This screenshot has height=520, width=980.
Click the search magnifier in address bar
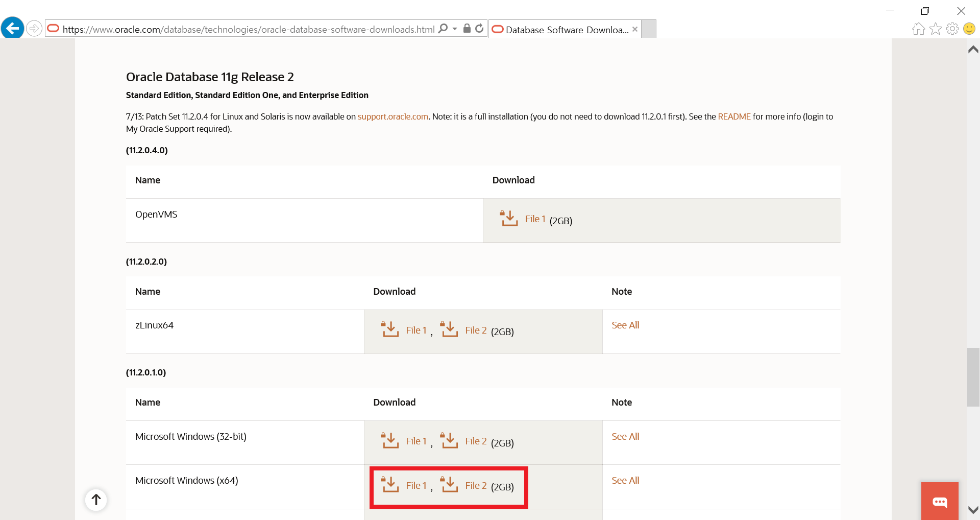coord(443,29)
